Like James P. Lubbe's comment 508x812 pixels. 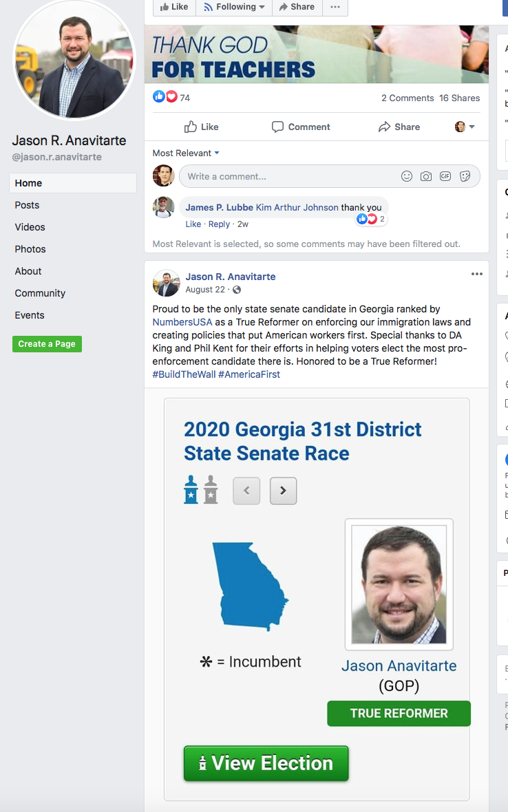(193, 224)
